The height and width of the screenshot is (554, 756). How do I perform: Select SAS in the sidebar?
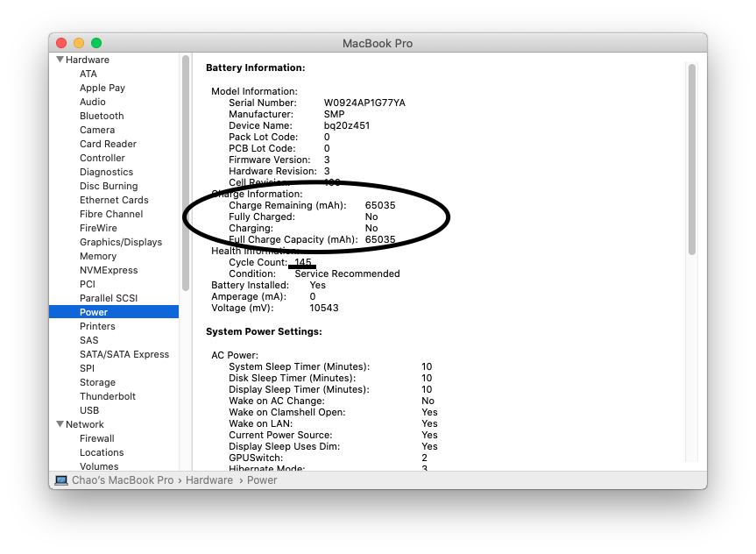[x=88, y=340]
